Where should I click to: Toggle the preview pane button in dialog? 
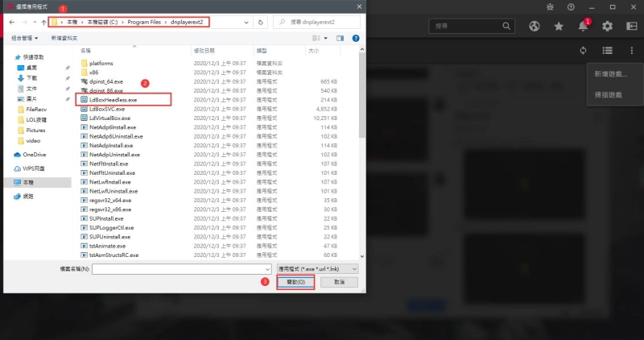340,38
